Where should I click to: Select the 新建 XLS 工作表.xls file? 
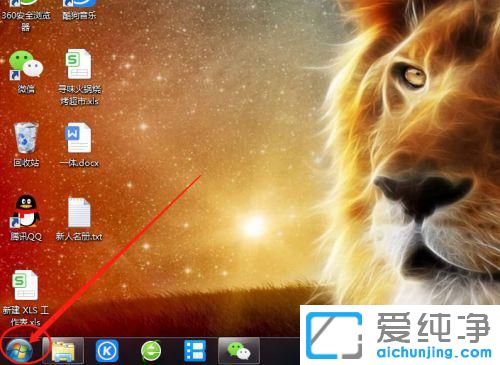(26, 298)
